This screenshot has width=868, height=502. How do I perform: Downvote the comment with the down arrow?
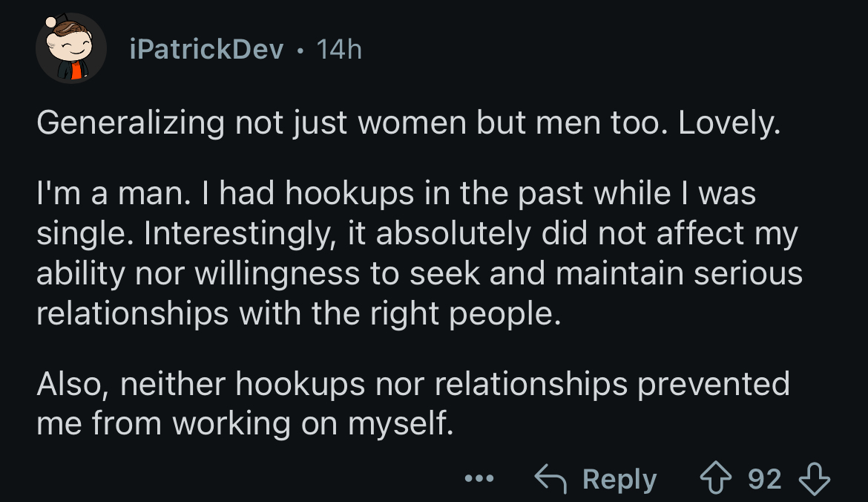815,479
